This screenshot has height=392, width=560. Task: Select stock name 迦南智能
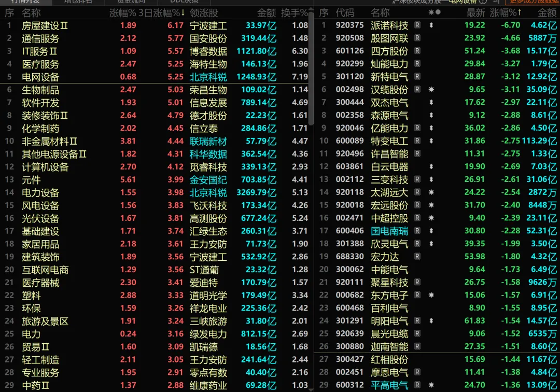tap(389, 346)
